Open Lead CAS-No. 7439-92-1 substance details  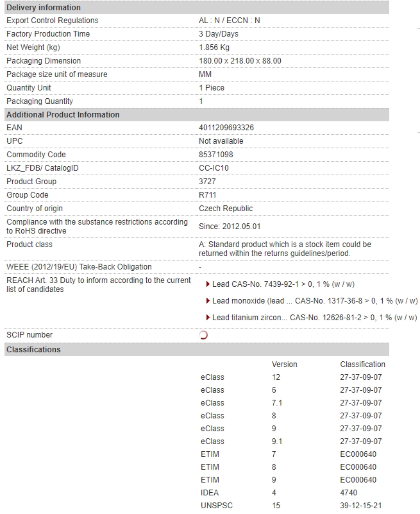click(x=283, y=284)
